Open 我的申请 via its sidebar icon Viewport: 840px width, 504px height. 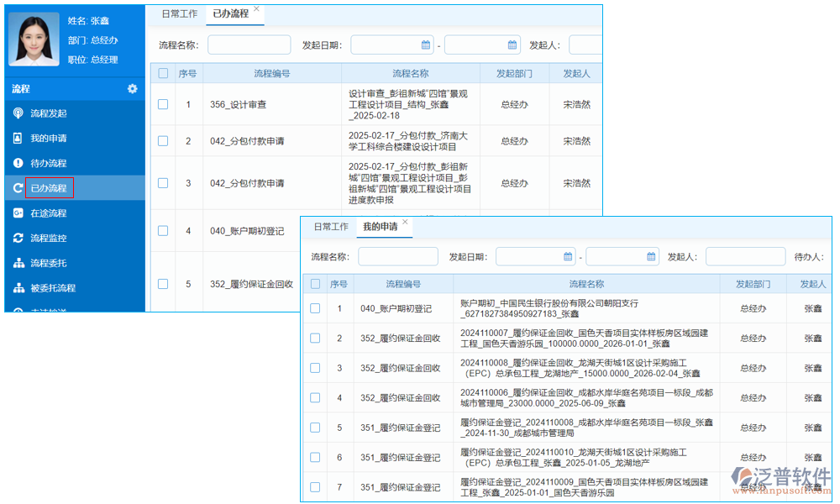(19, 138)
